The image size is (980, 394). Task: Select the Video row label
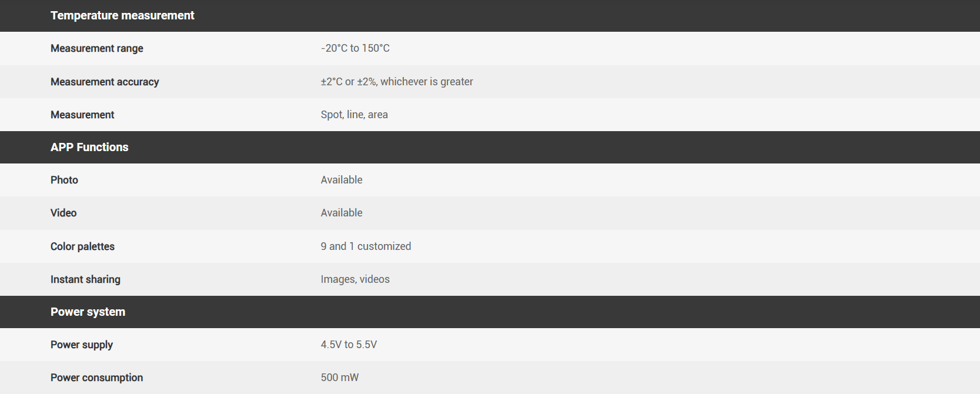pos(63,213)
